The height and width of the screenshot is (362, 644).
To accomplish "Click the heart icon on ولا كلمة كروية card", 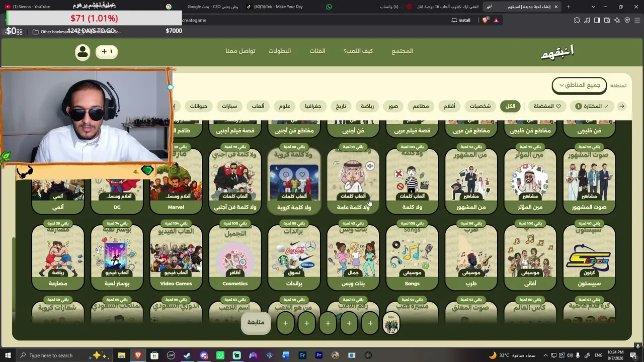I will 302,174.
